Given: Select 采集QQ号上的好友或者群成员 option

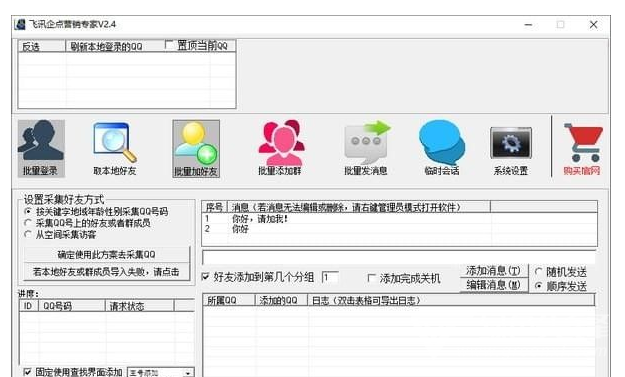Looking at the screenshot, I should (x=28, y=223).
